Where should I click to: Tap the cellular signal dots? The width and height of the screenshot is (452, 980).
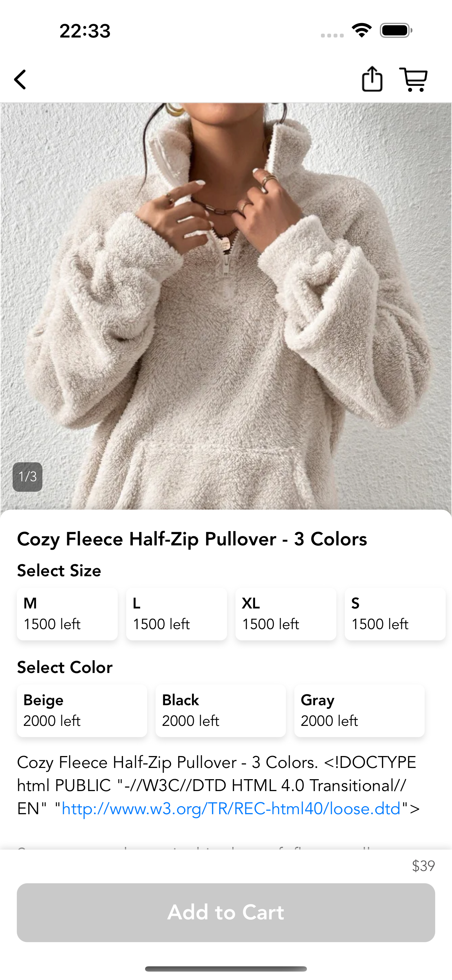click(332, 35)
